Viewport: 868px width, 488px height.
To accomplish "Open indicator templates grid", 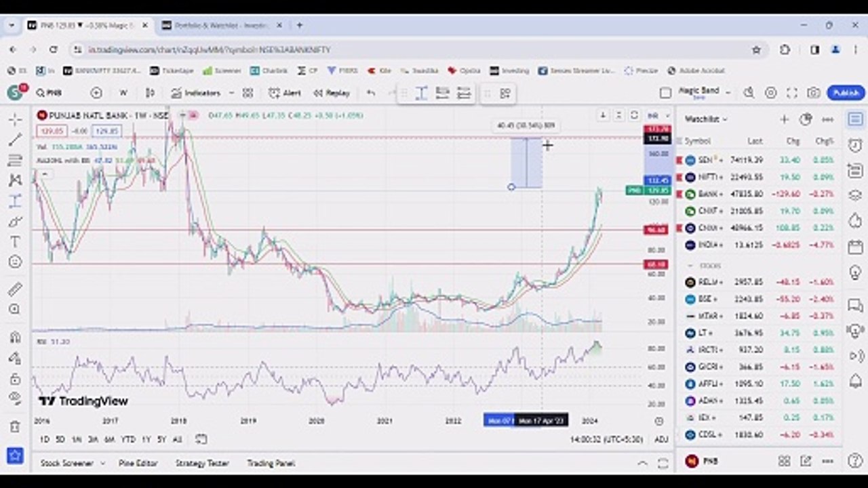I will click(x=248, y=93).
